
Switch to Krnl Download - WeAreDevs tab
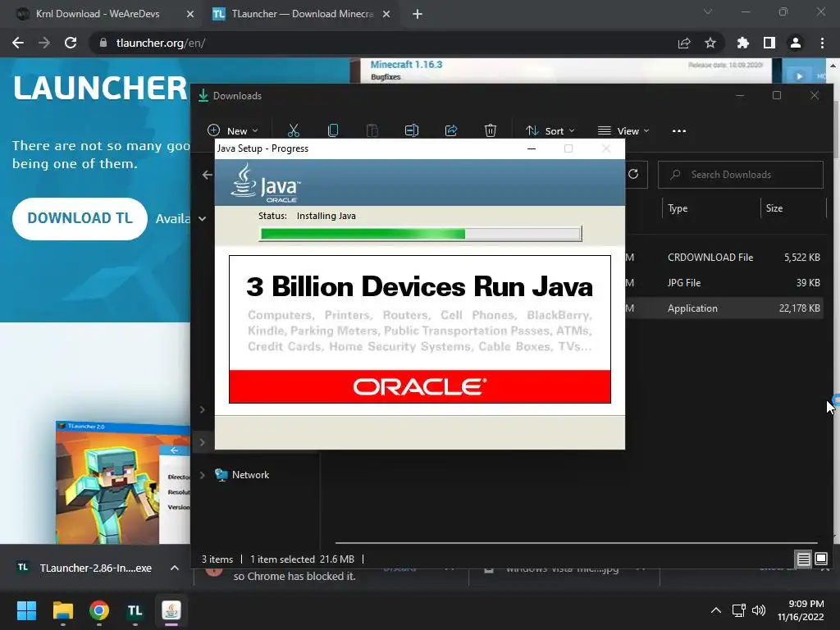click(98, 14)
